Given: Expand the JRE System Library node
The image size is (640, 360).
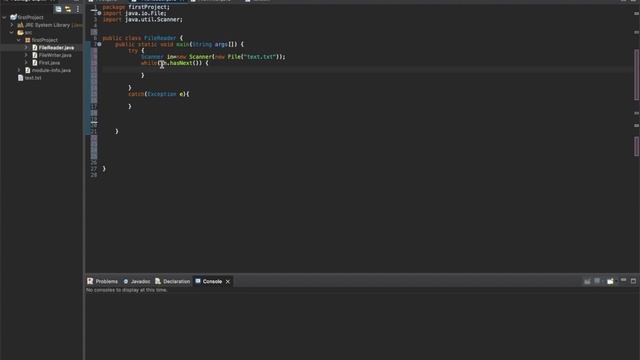Looking at the screenshot, I should 12,25.
